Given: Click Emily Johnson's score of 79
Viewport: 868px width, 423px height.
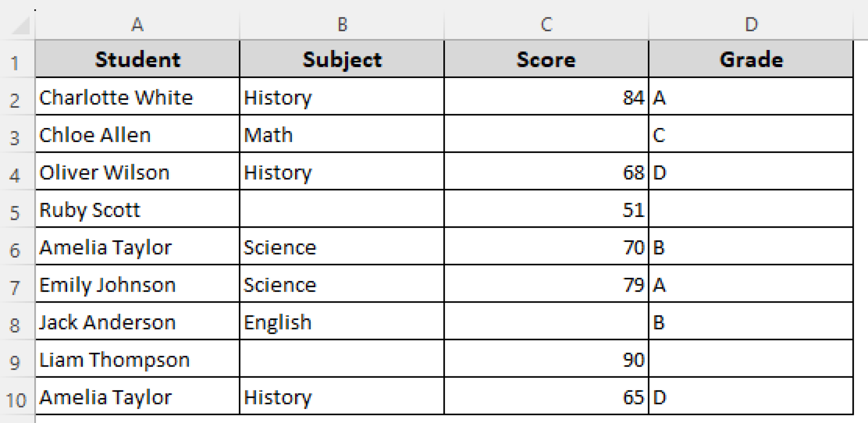Looking at the screenshot, I should 546,284.
